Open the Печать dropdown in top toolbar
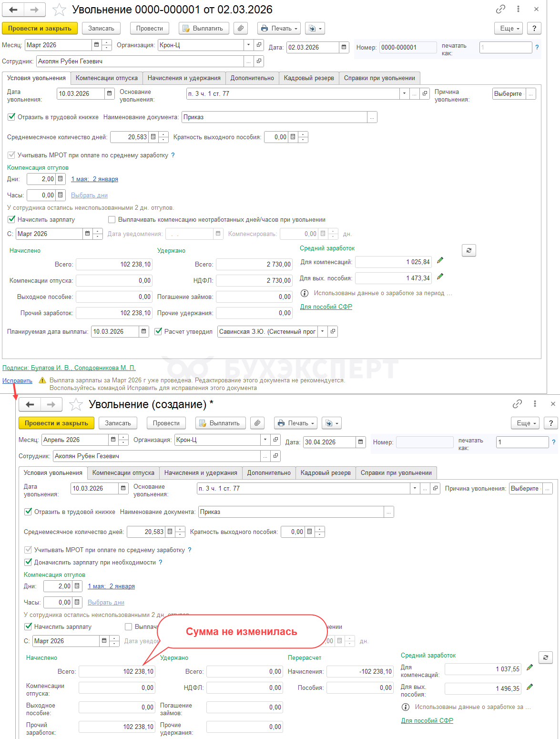 pyautogui.click(x=279, y=29)
